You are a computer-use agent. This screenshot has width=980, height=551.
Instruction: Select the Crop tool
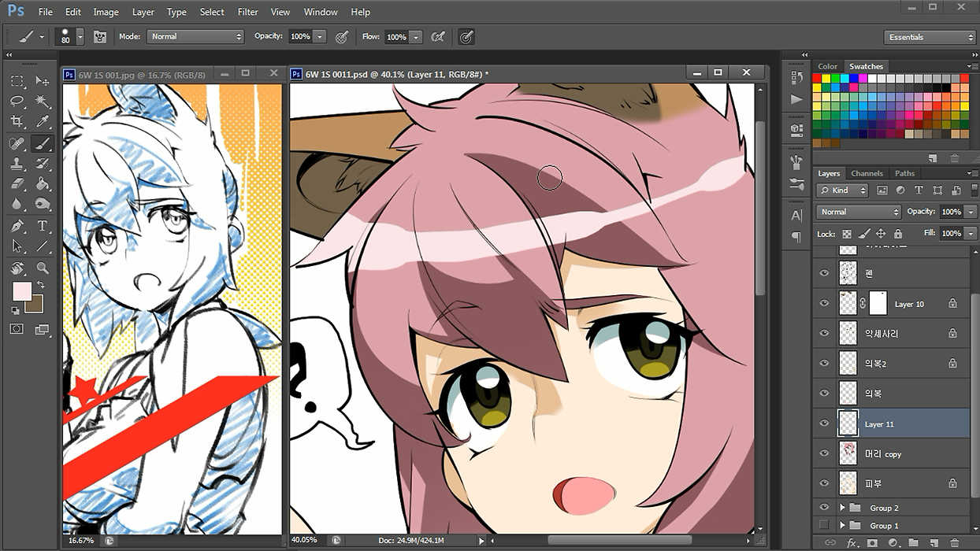[x=17, y=122]
